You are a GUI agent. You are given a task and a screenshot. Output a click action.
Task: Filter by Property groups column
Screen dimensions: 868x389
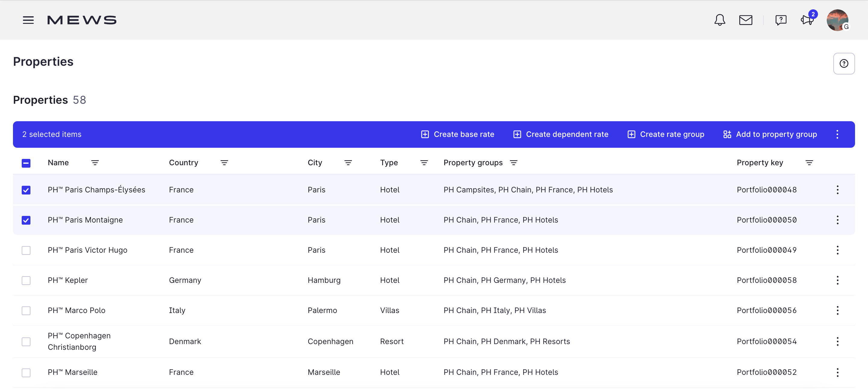click(x=514, y=163)
